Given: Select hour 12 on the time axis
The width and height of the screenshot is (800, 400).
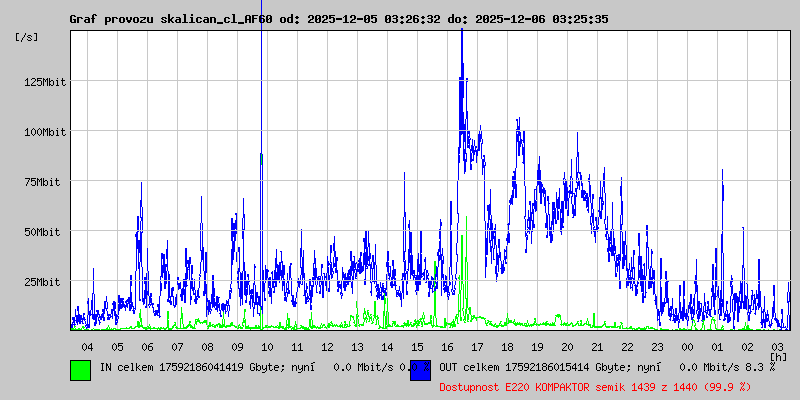Looking at the screenshot, I should (327, 347).
